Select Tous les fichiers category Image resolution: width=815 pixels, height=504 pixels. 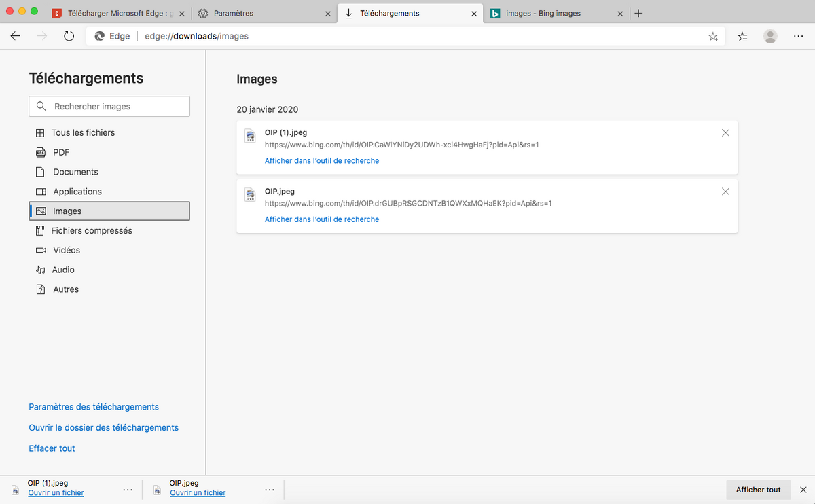(x=109, y=133)
